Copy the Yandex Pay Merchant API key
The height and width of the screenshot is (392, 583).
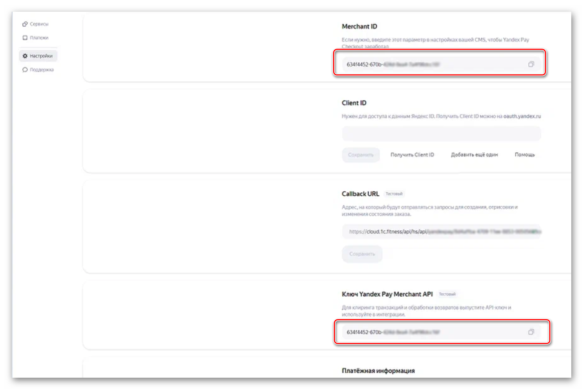tap(531, 332)
